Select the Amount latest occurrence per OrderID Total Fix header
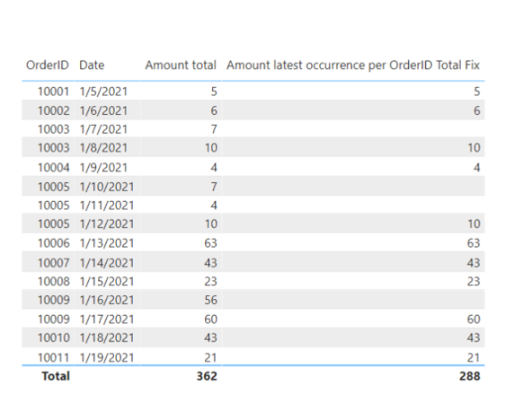 [x=353, y=65]
